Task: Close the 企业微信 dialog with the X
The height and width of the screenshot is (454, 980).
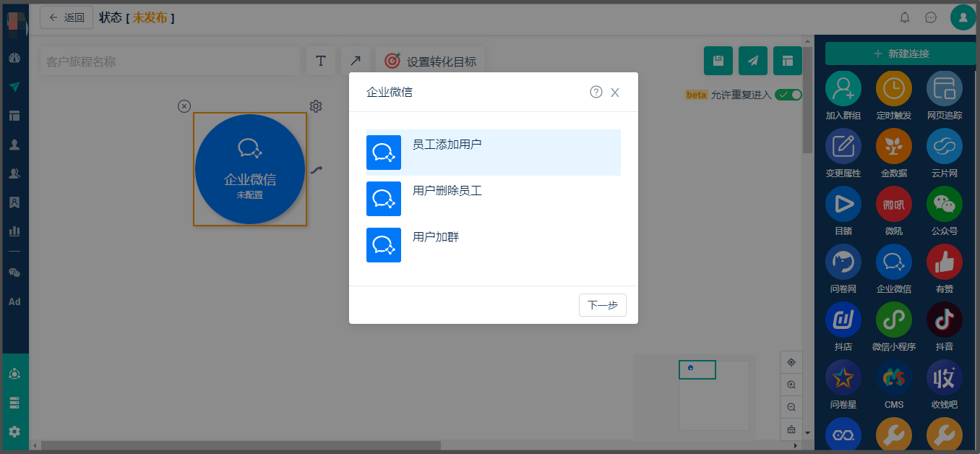Action: pyautogui.click(x=615, y=93)
